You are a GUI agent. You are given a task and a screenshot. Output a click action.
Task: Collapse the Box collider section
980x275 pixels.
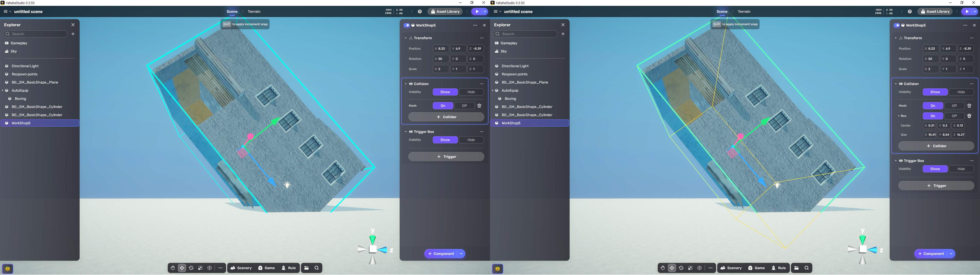tap(899, 116)
